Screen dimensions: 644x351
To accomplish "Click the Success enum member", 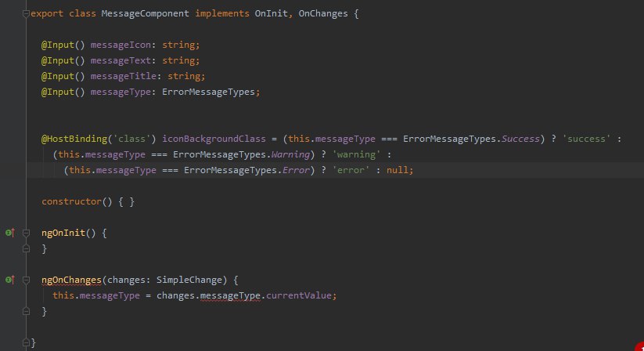I will [x=520, y=139].
